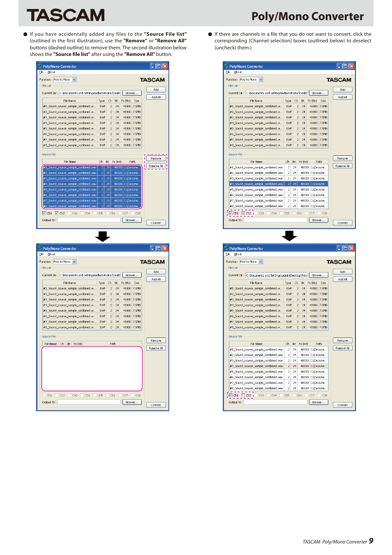Image resolution: width=392 pixels, height=555 pixels.
Task: Click Type column header in the all-rows-selected window
Action: tap(101, 101)
